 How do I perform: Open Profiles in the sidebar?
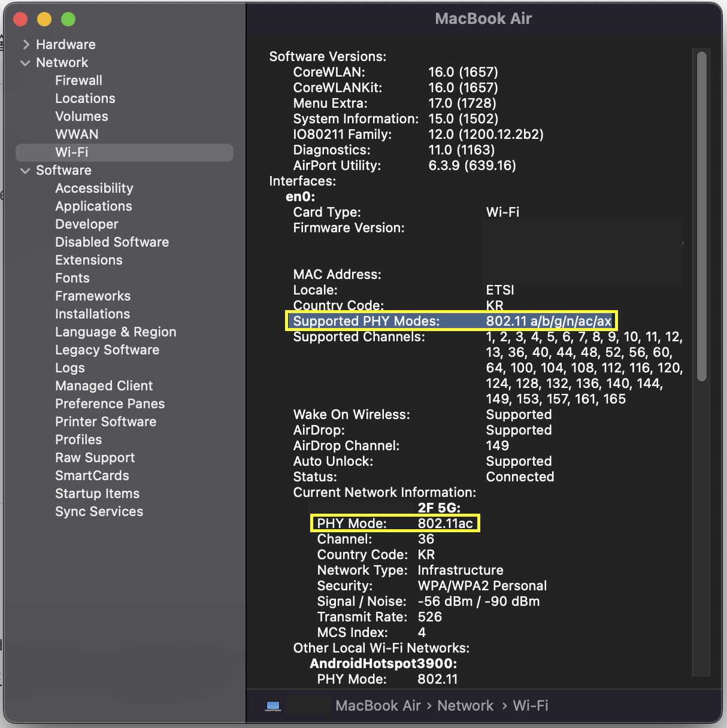pyautogui.click(x=78, y=439)
